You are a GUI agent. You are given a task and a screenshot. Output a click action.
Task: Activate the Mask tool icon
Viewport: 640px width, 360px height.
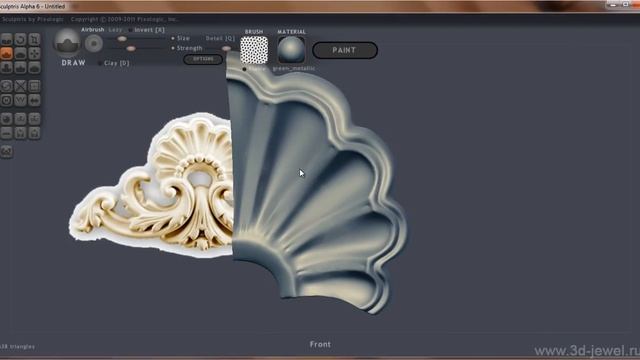click(x=7, y=100)
